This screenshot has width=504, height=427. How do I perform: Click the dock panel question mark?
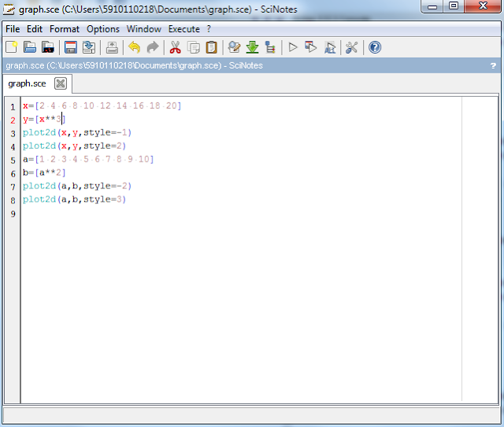pos(493,65)
